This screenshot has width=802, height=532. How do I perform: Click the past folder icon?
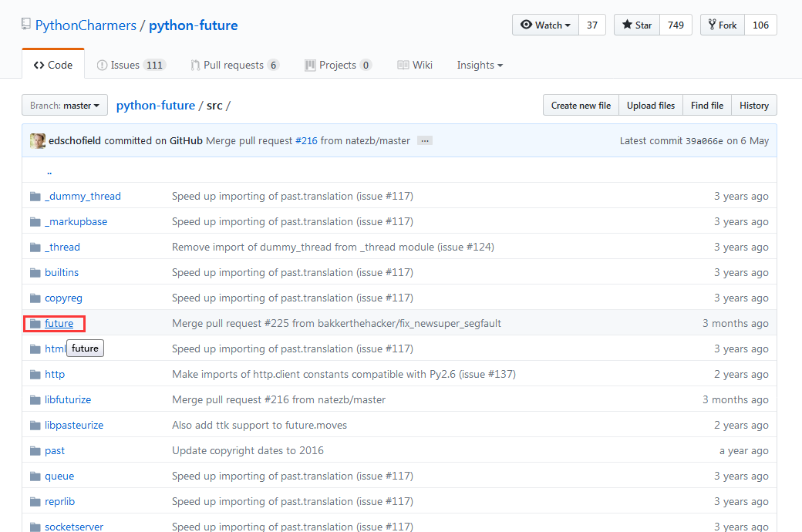[35, 451]
